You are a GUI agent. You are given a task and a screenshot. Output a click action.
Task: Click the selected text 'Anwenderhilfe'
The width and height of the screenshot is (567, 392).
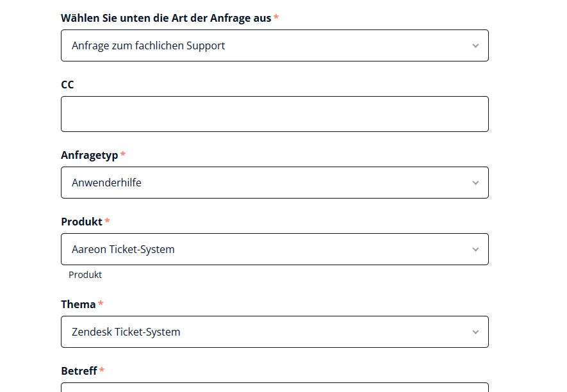pyautogui.click(x=106, y=183)
